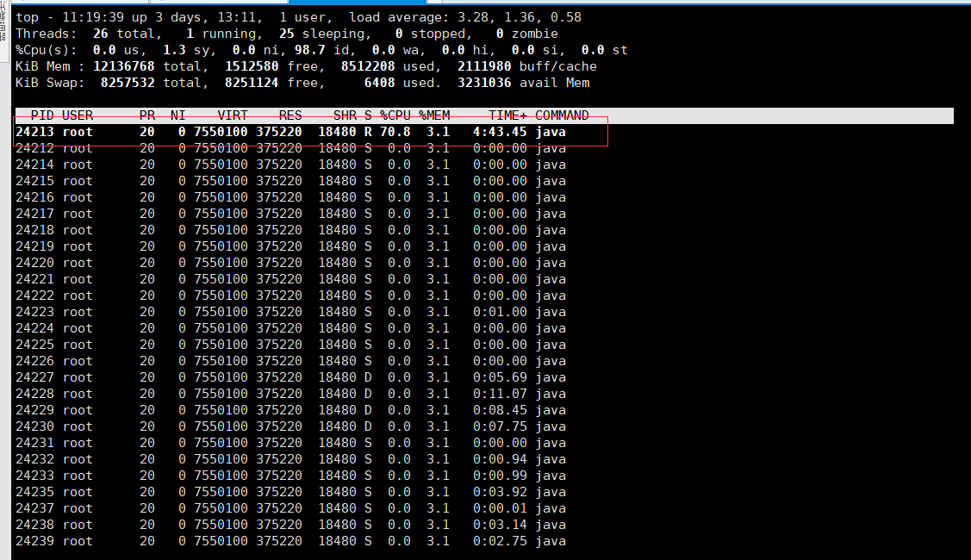
Task: Click the %CPU column header
Action: pos(395,115)
